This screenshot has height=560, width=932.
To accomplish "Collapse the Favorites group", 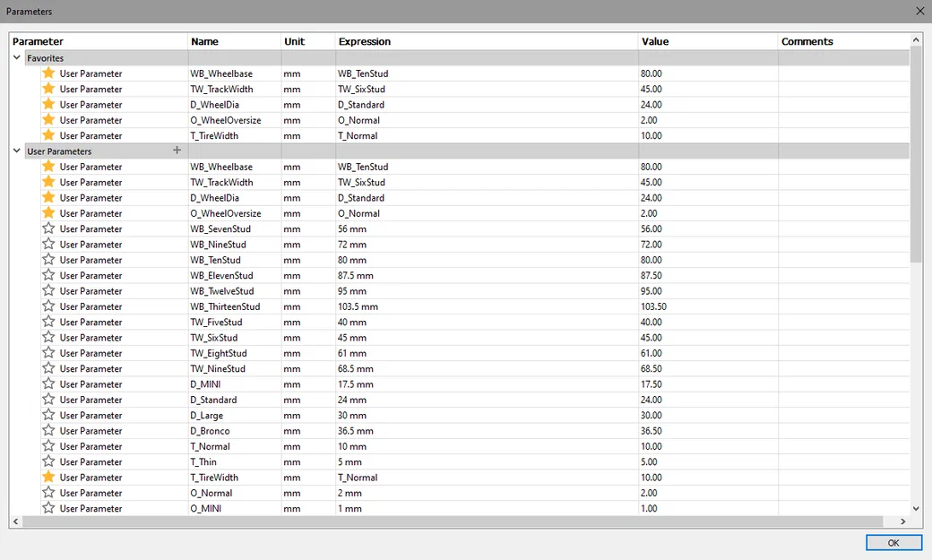I will (17, 57).
